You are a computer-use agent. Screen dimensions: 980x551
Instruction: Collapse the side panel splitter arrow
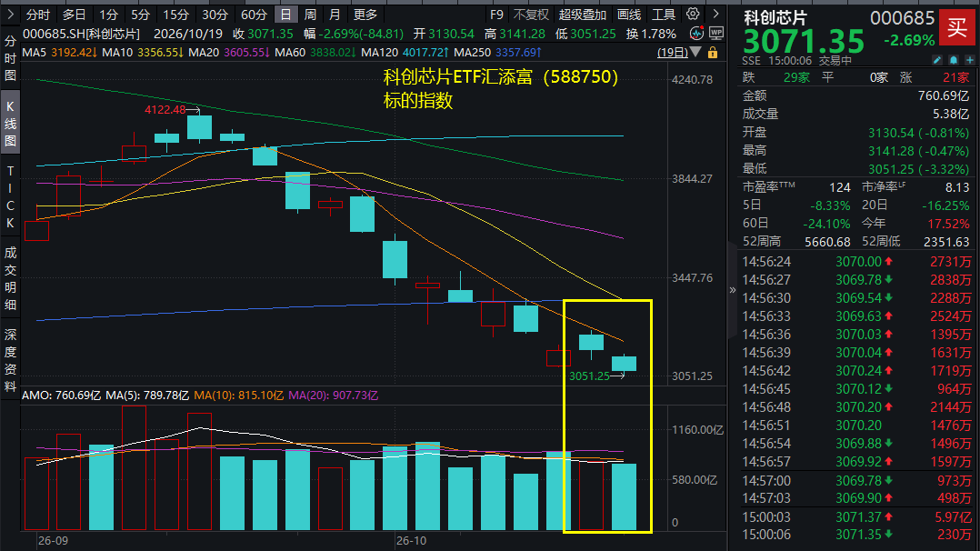(733, 290)
